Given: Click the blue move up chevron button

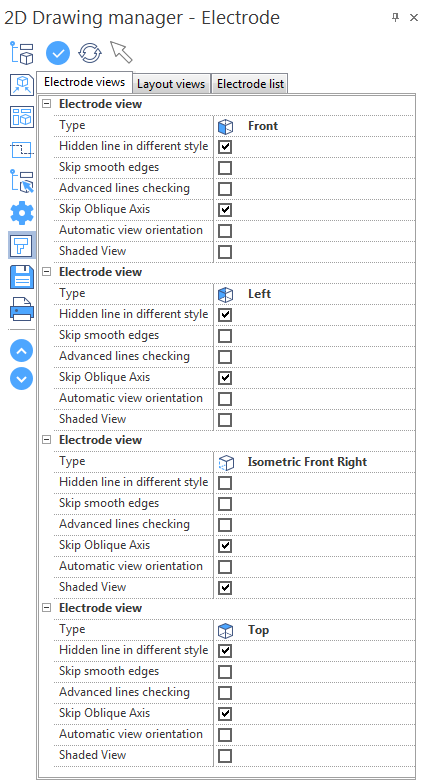Looking at the screenshot, I should pos(21,351).
